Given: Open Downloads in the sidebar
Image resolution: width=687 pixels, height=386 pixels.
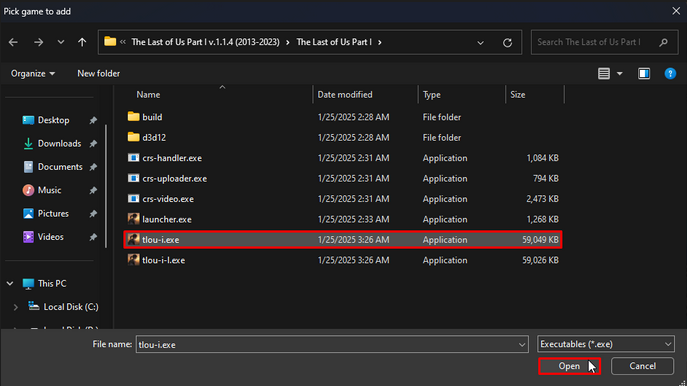Looking at the screenshot, I should pos(59,143).
